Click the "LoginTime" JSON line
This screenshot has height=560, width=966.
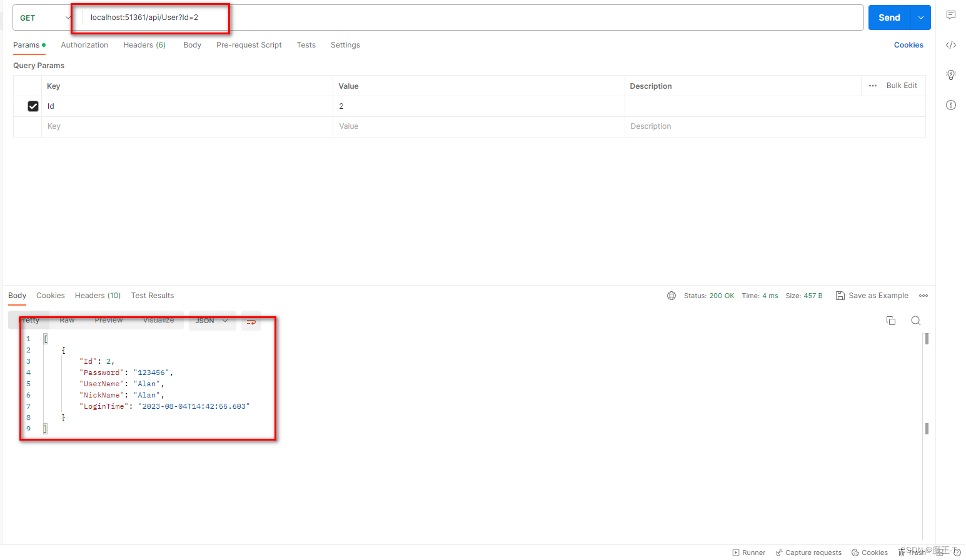tap(164, 406)
